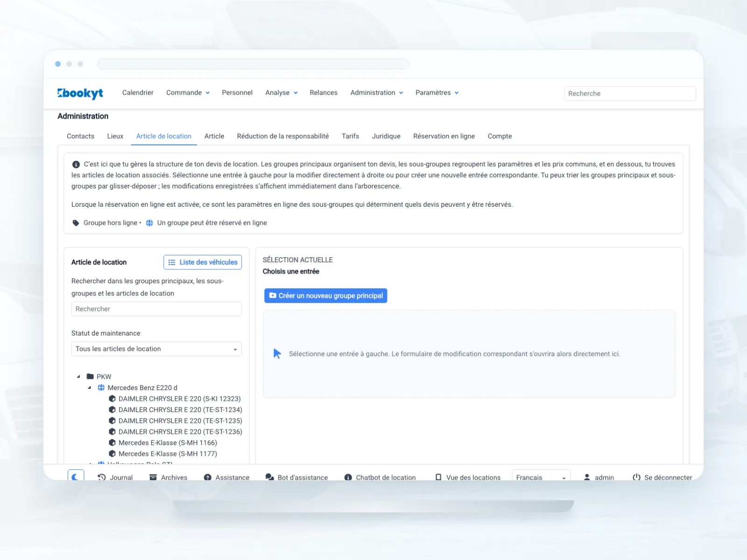747x560 pixels.
Task: Switch to the Juridique tab
Action: [x=386, y=136]
